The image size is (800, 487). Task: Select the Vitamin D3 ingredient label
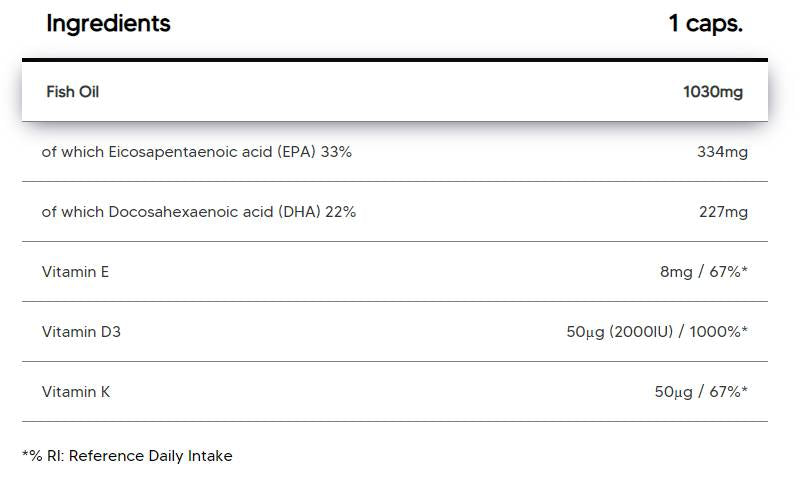coord(81,332)
